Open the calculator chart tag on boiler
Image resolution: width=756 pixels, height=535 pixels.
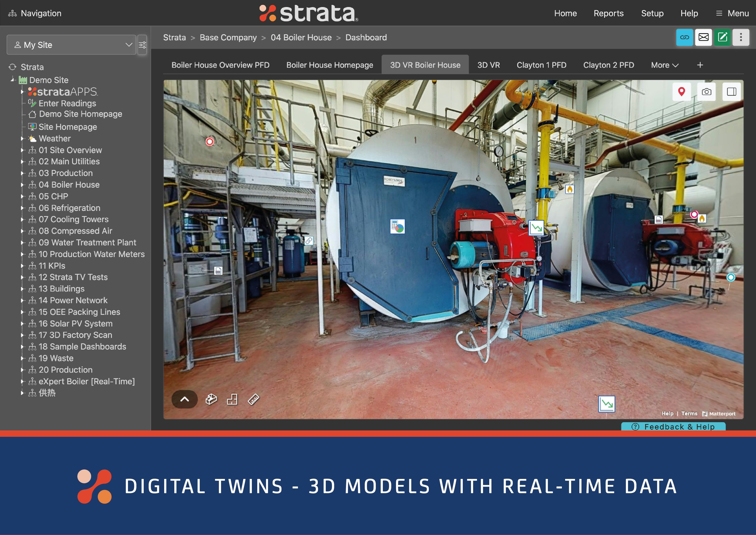[x=397, y=226]
